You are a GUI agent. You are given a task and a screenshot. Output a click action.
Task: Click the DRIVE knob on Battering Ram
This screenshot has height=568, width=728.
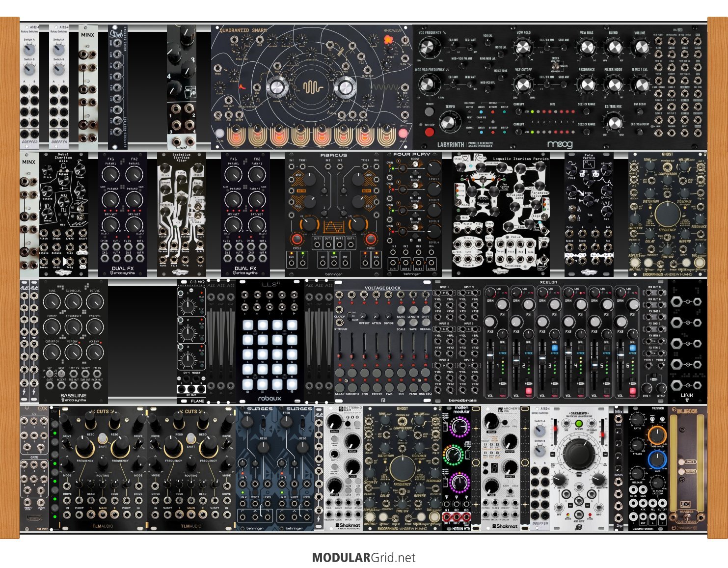point(334,421)
